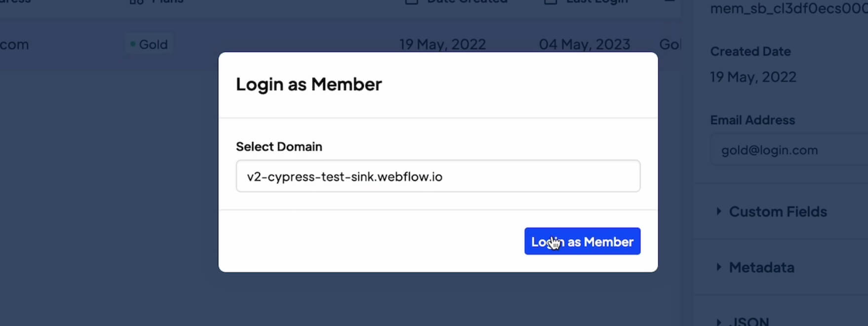Click the member ID starting mem_sb_cl3df0ecs
The height and width of the screenshot is (326, 868).
(789, 8)
